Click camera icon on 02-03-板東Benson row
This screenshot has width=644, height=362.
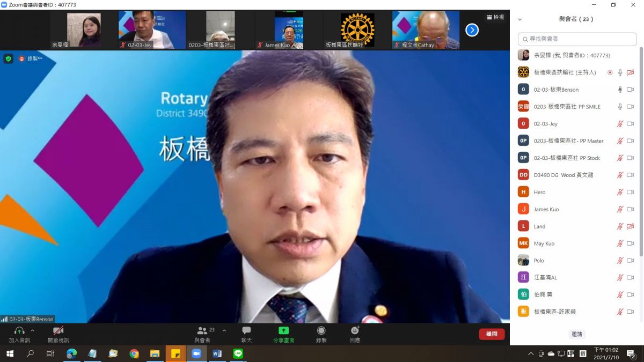point(630,90)
